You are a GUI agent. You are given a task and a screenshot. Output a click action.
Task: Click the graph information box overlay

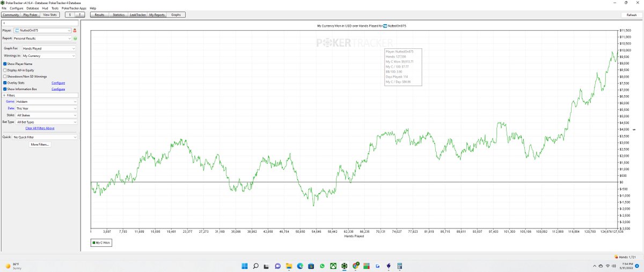coord(402,67)
